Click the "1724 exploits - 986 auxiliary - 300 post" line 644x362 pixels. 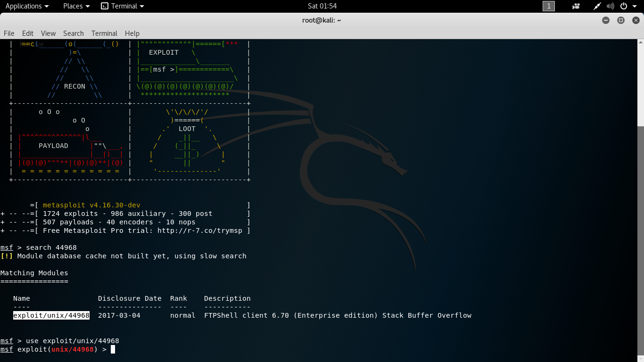[x=128, y=214]
